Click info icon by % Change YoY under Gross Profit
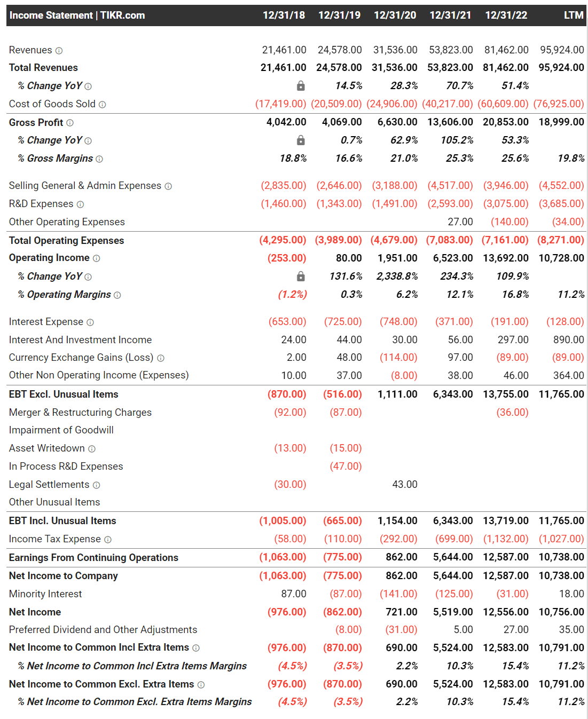The width and height of the screenshot is (588, 719). click(88, 141)
